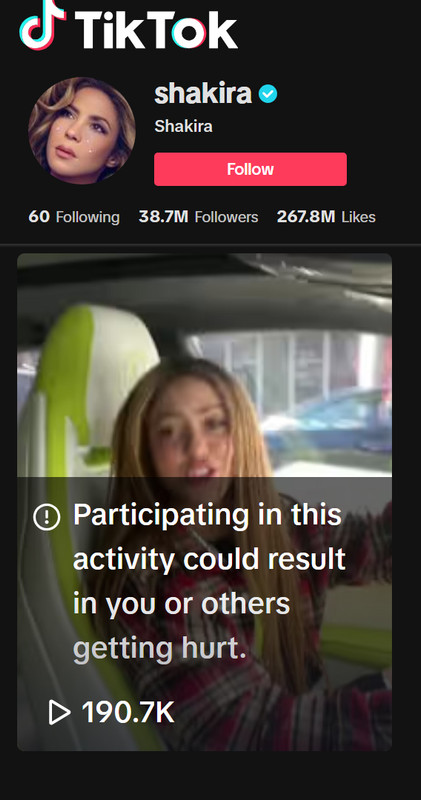Select the Shakira display name below the username
Image resolution: width=421 pixels, height=800 pixels.
click(183, 126)
